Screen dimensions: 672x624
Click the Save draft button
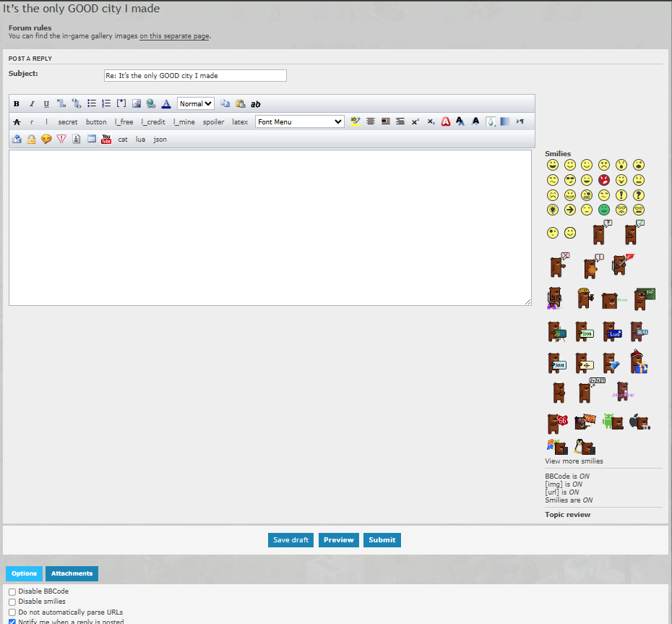click(x=290, y=540)
